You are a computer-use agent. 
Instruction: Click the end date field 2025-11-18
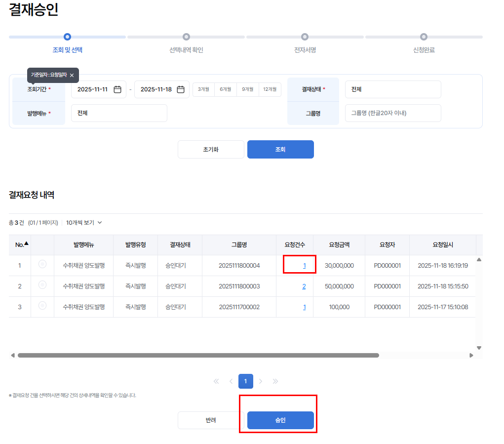[x=162, y=89]
